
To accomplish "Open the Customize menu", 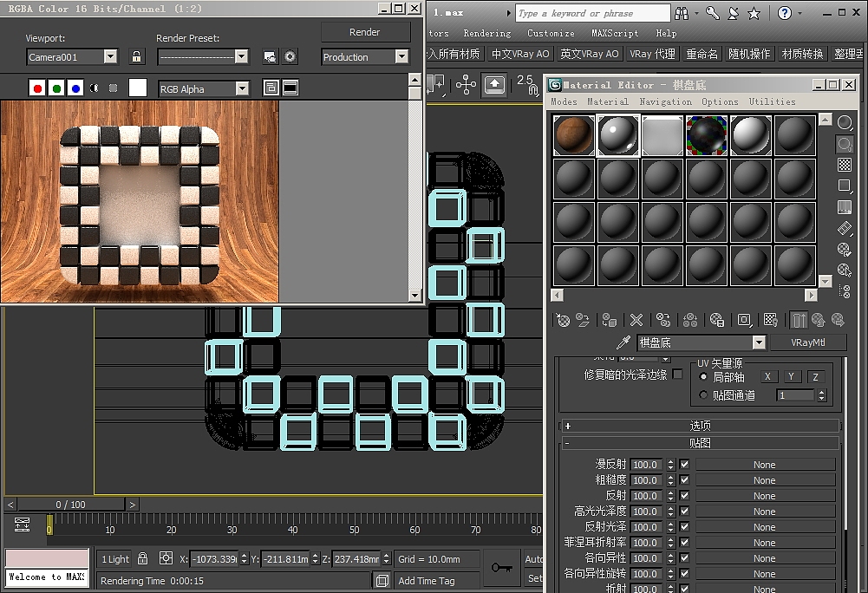I will click(551, 33).
